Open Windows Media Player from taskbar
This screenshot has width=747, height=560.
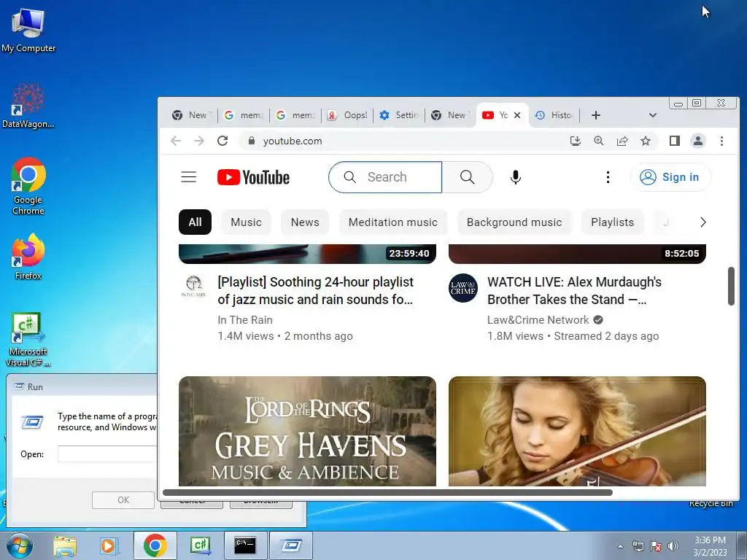pos(109,545)
